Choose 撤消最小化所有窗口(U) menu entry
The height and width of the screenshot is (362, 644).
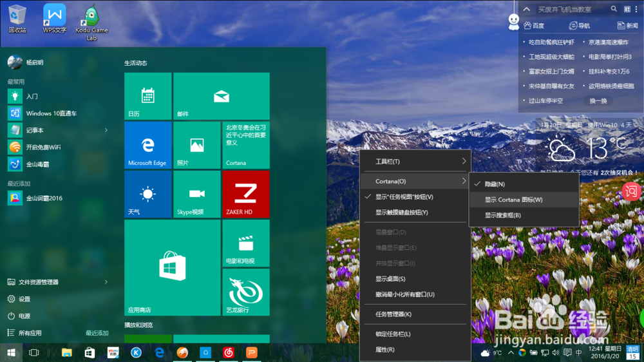point(415,294)
